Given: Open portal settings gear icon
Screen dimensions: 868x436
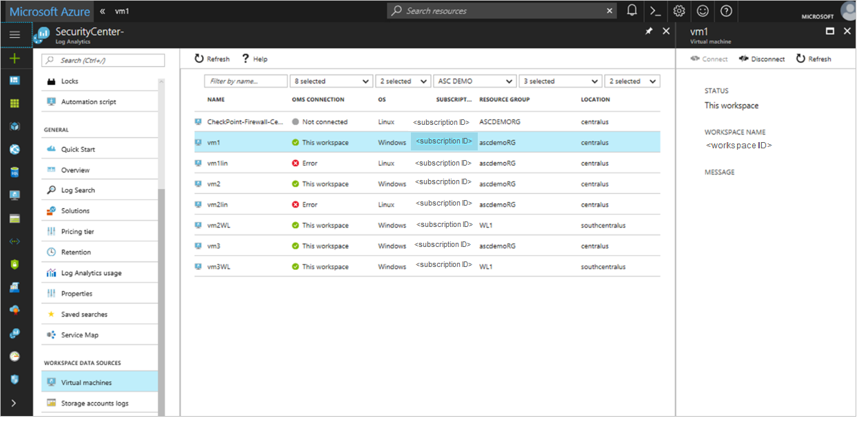Looking at the screenshot, I should coord(679,11).
